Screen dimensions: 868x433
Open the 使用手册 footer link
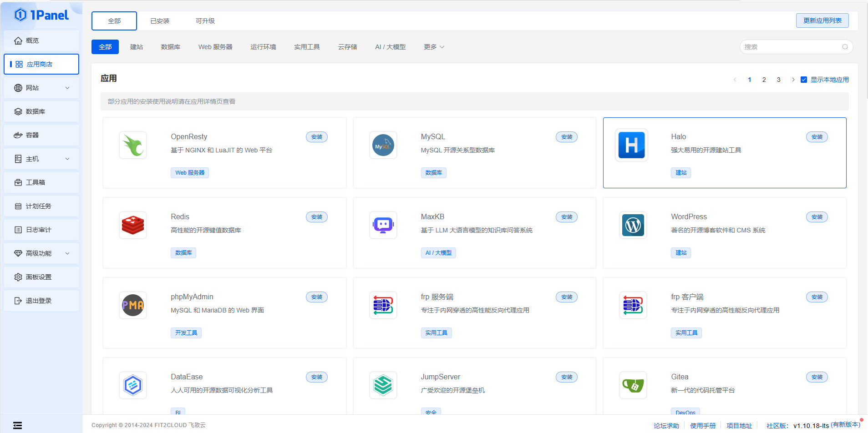pyautogui.click(x=703, y=426)
